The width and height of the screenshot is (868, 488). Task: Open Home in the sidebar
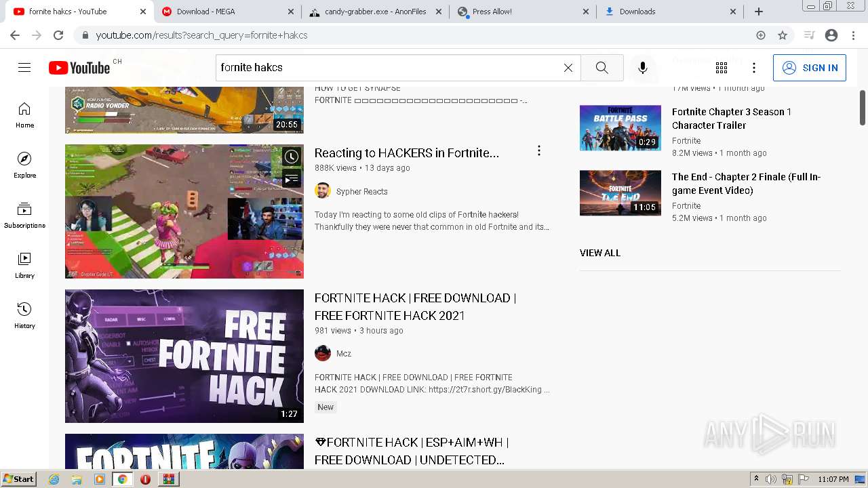24,115
